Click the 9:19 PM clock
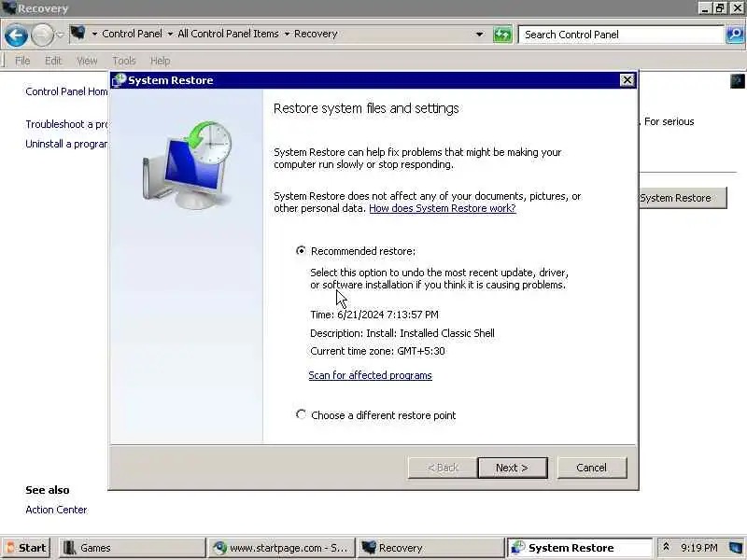 point(698,548)
